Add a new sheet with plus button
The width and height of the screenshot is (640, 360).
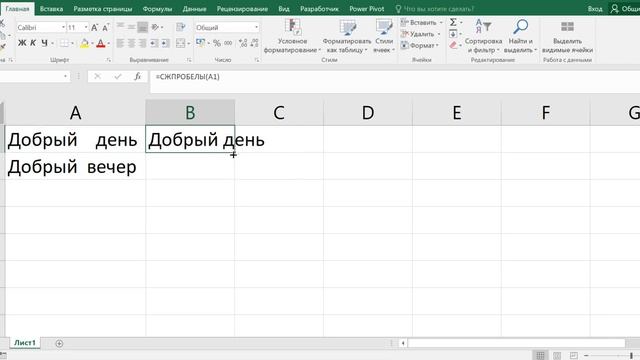tap(59, 343)
